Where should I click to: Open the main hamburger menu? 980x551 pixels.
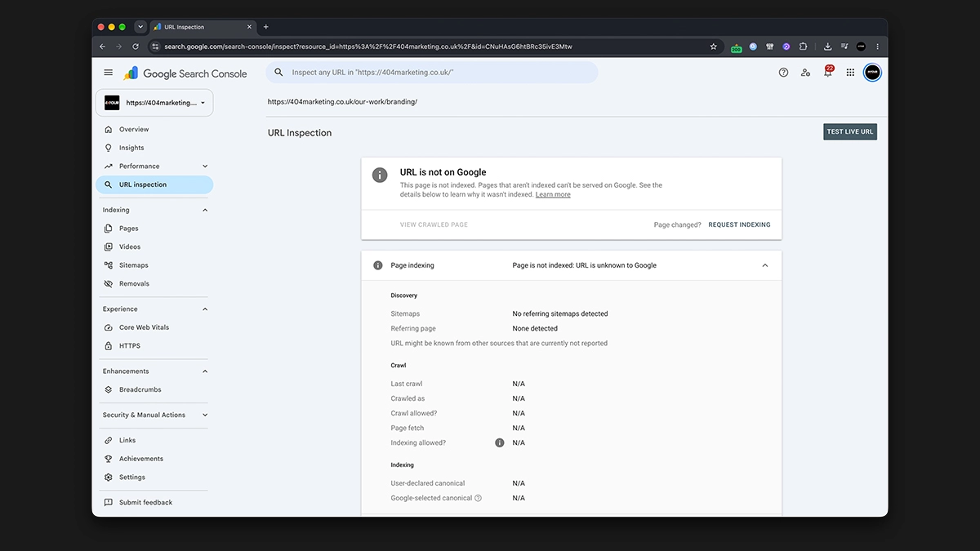coord(109,73)
